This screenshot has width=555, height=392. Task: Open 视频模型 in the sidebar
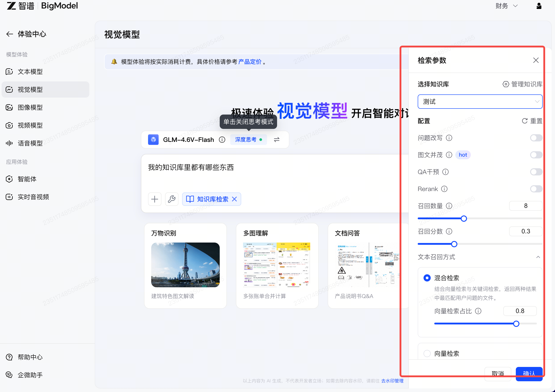[x=45, y=125]
